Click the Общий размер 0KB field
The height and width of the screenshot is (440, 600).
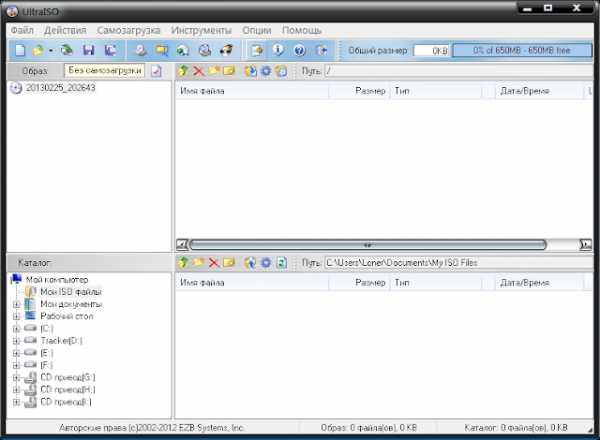pos(431,51)
